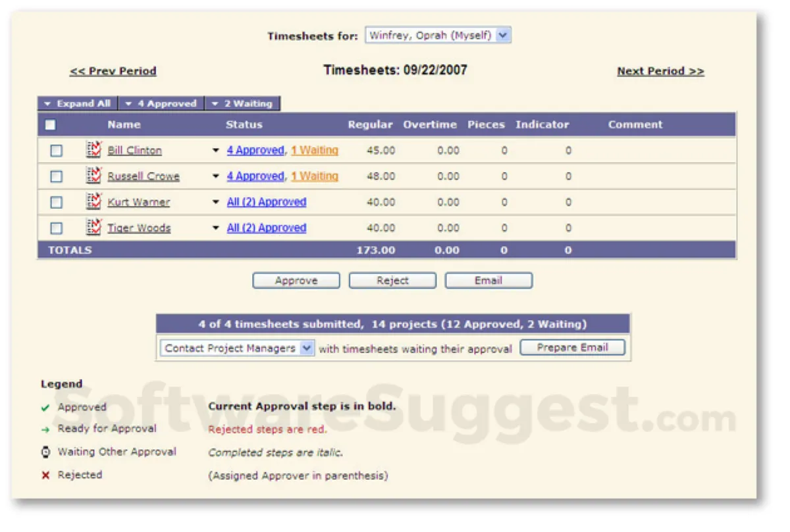Click Assigned Approver in parenthesis text
790x532 pixels.
298,475
